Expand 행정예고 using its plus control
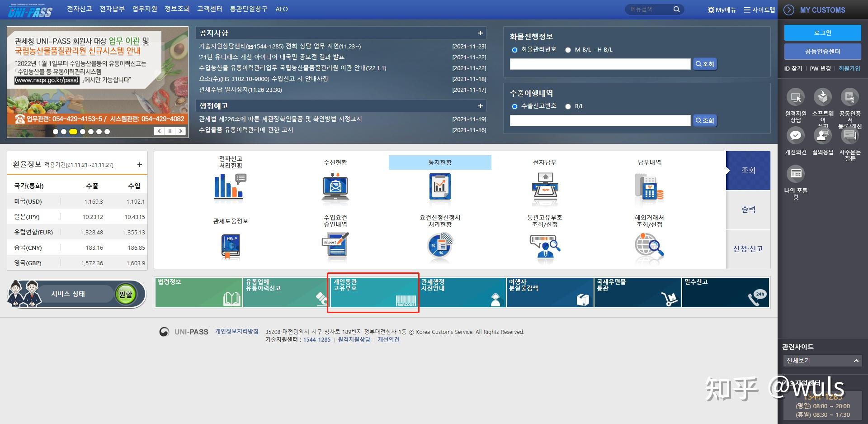The height and width of the screenshot is (424, 868). (481, 106)
